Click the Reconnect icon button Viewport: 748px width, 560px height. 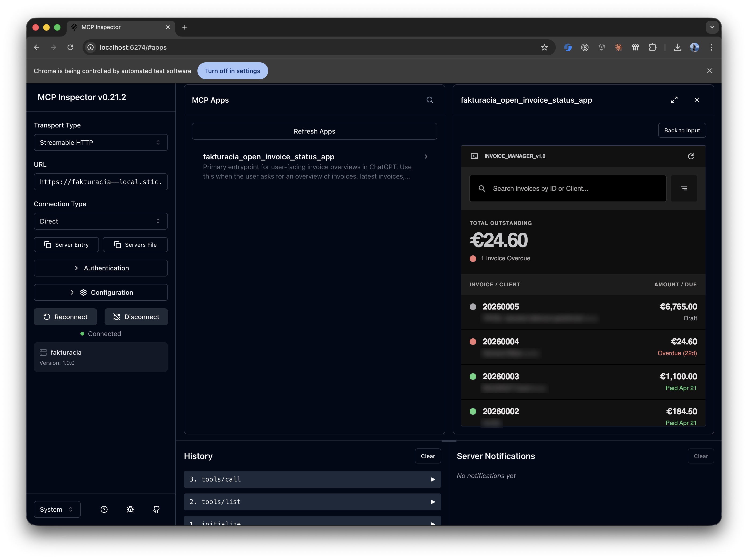pos(65,317)
